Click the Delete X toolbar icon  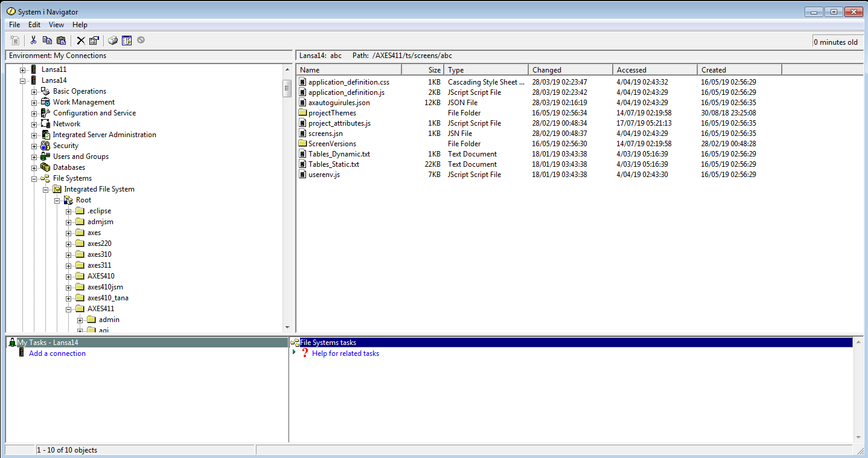click(x=80, y=40)
